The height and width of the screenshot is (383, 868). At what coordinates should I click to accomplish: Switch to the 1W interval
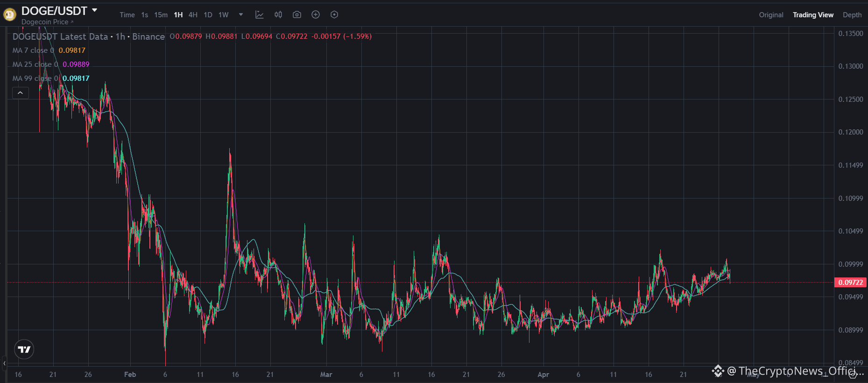coord(224,15)
